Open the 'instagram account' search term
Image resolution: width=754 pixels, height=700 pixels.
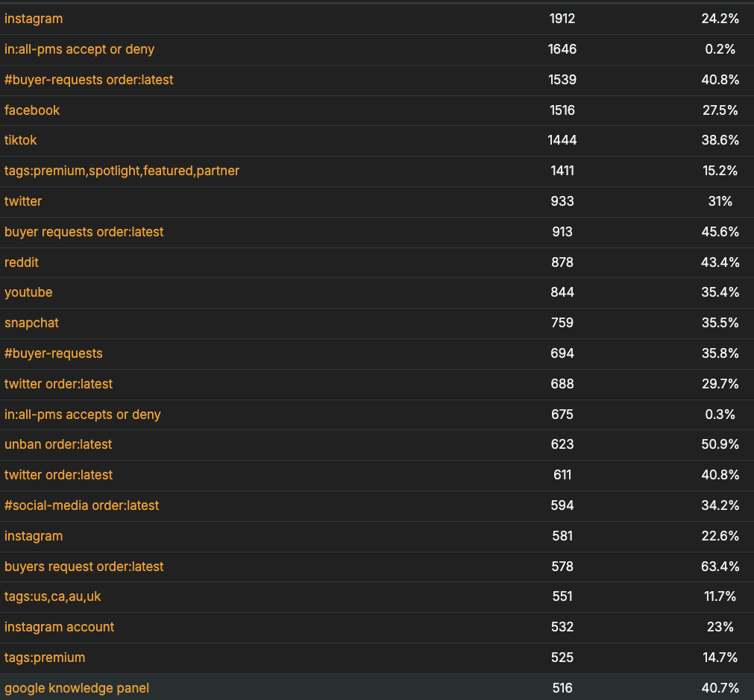coord(60,627)
